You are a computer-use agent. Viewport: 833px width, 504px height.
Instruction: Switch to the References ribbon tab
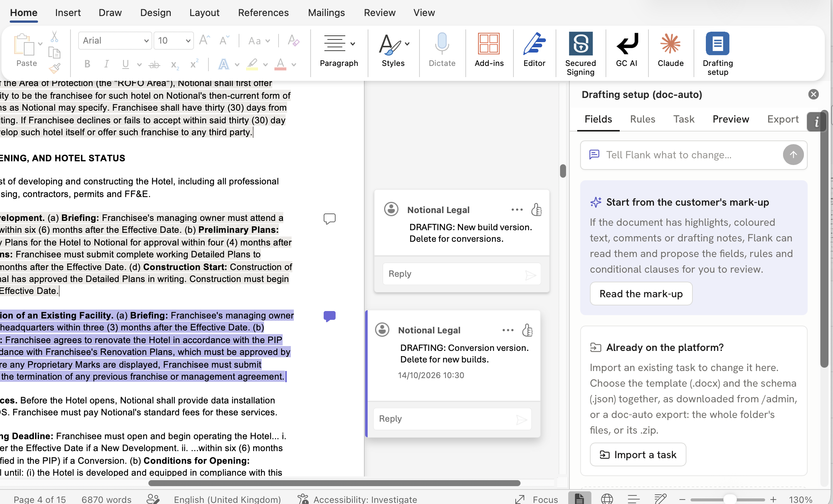click(x=263, y=13)
